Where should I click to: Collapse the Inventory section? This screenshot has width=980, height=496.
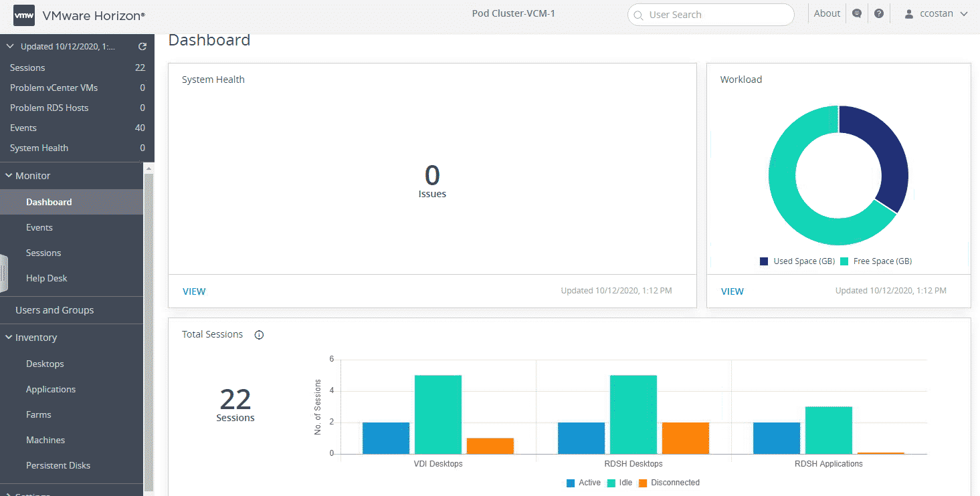point(9,338)
